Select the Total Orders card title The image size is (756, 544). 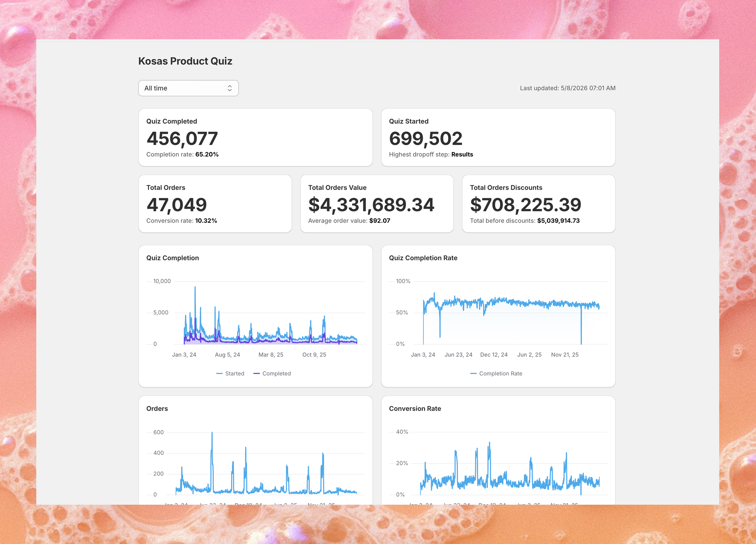pyautogui.click(x=166, y=188)
